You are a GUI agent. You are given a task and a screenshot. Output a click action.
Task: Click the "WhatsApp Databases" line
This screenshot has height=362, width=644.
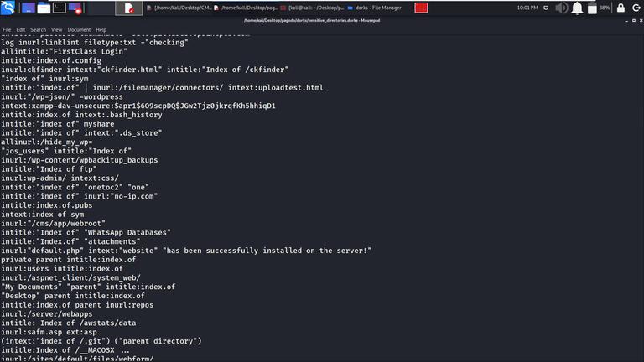point(86,232)
